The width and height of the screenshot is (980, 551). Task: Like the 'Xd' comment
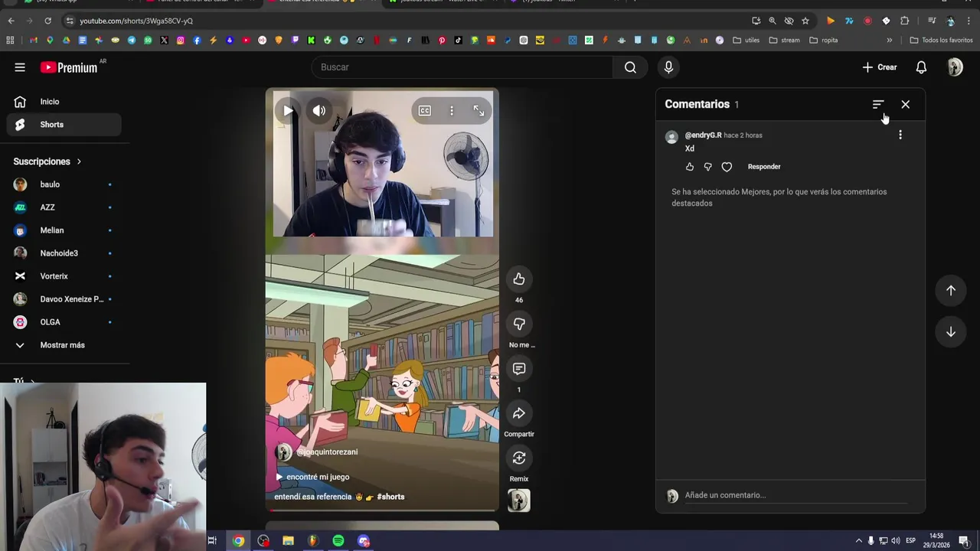point(690,167)
